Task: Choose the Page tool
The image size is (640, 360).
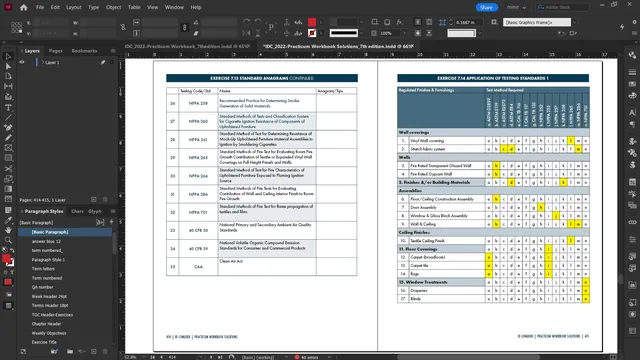Action: (8, 76)
